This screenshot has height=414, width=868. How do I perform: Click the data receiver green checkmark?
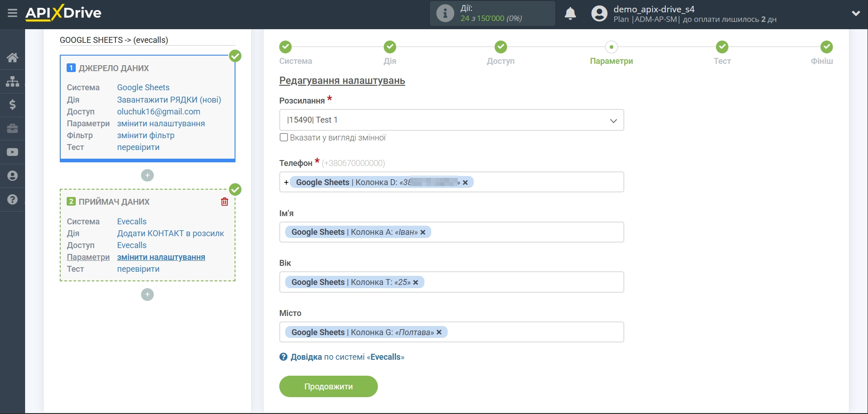click(235, 189)
